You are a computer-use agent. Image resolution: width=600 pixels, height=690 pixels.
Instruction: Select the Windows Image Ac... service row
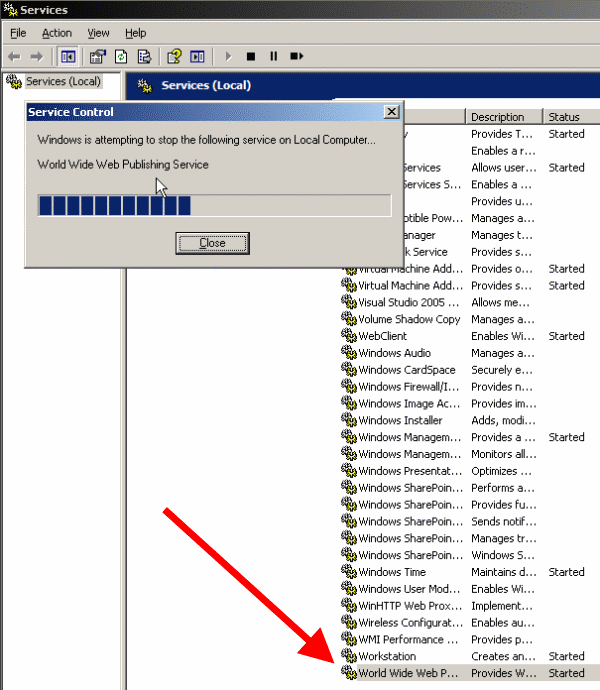click(470, 404)
